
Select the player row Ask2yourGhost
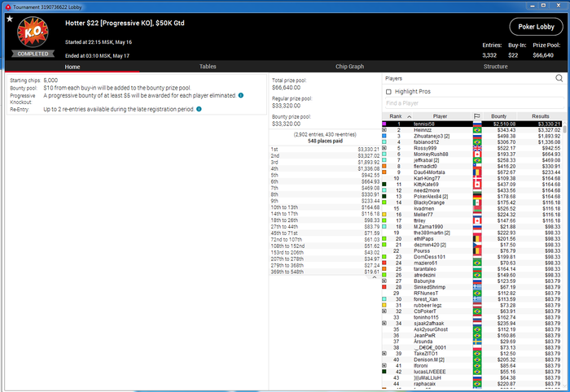point(471,329)
